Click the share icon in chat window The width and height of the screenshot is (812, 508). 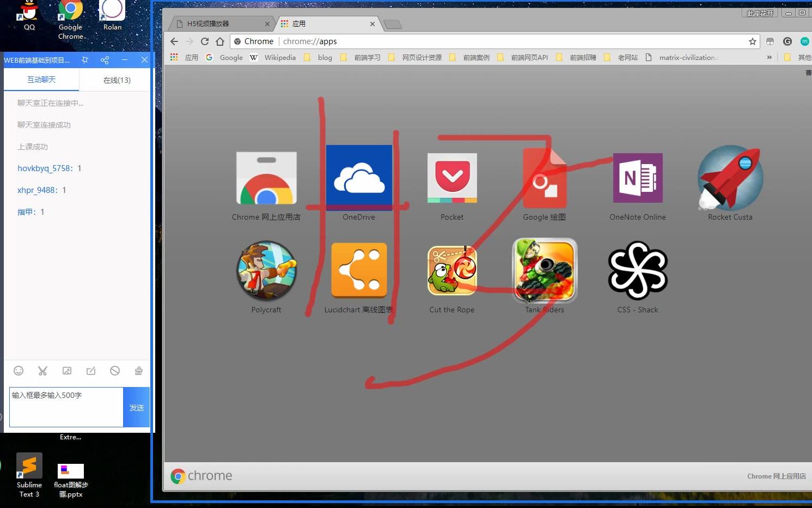point(105,60)
